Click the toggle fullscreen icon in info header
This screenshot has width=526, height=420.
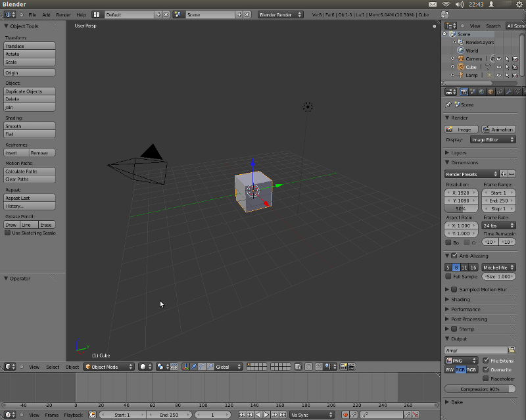[x=445, y=14]
